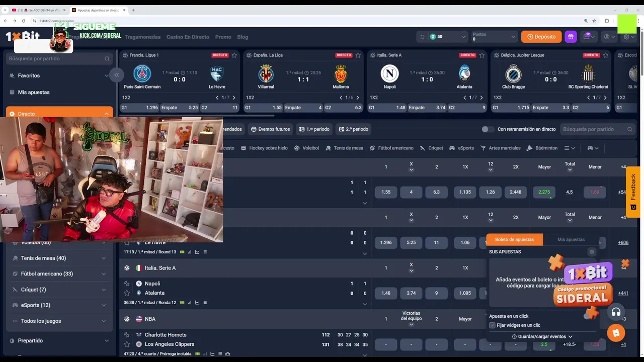Select the 1.er periodo filter
Screen dimensions: 644x362
[x=314, y=129]
